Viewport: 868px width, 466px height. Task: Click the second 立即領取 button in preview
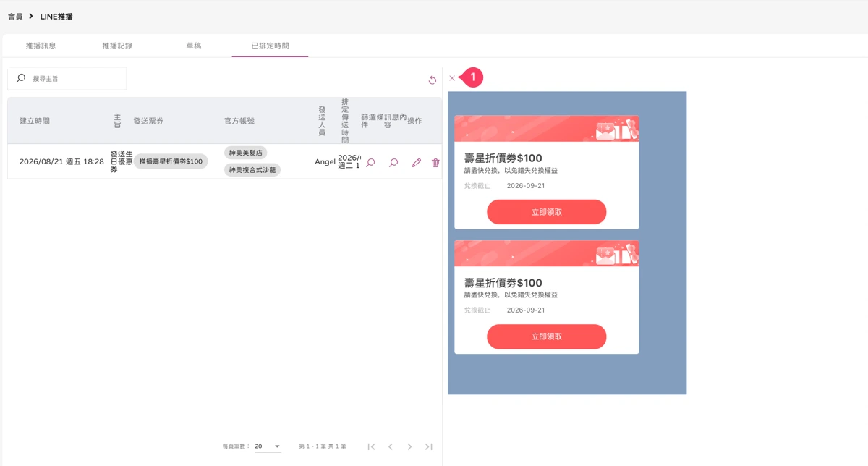tap(546, 336)
